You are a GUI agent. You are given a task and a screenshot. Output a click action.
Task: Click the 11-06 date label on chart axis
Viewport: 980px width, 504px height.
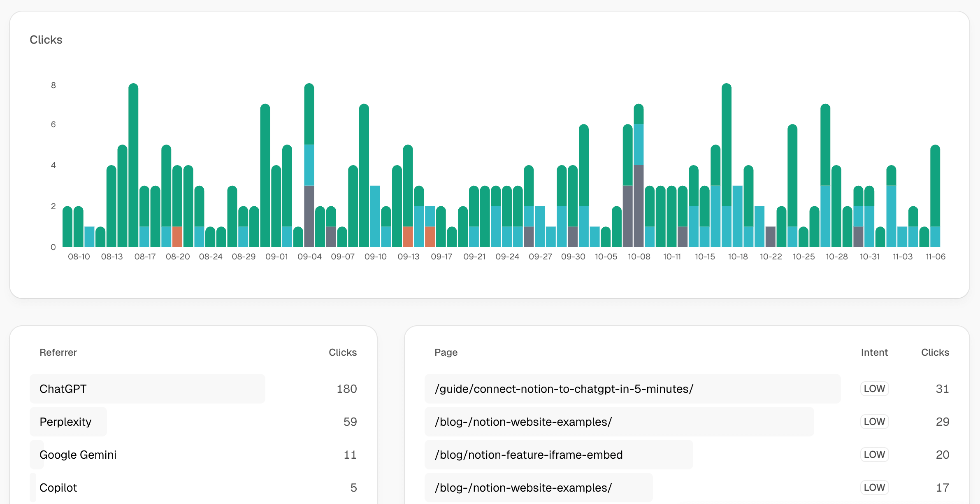point(935,257)
